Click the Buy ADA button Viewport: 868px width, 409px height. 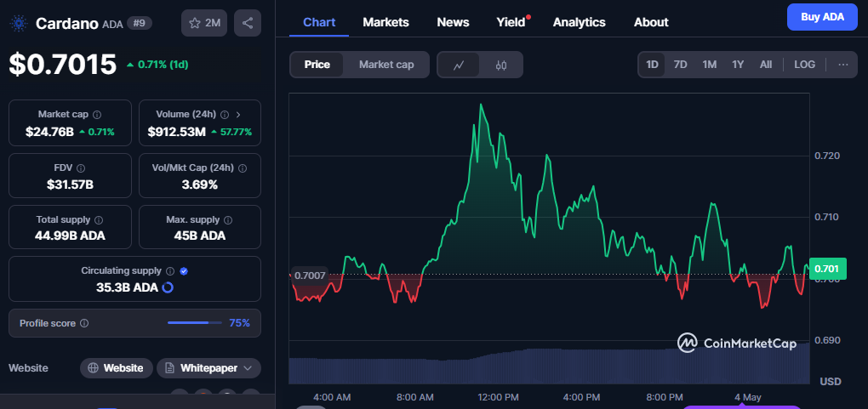pos(821,17)
